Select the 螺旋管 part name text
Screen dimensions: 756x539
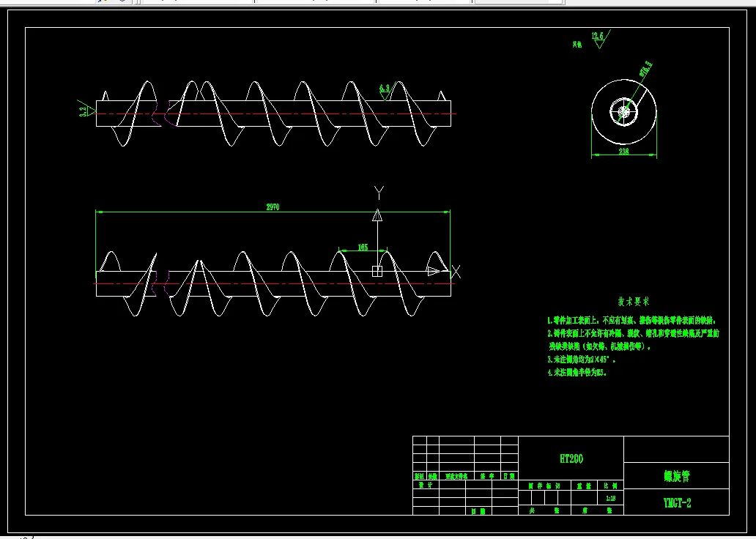(677, 476)
